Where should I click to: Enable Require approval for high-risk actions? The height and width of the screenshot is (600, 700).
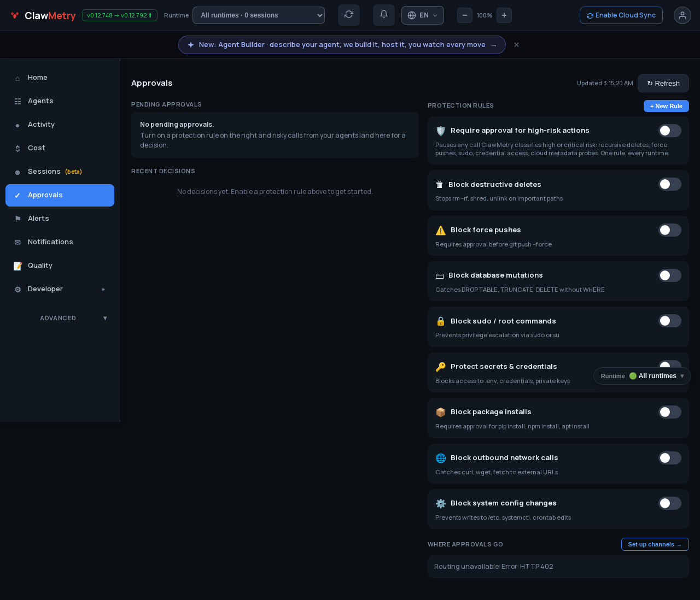[670, 131]
